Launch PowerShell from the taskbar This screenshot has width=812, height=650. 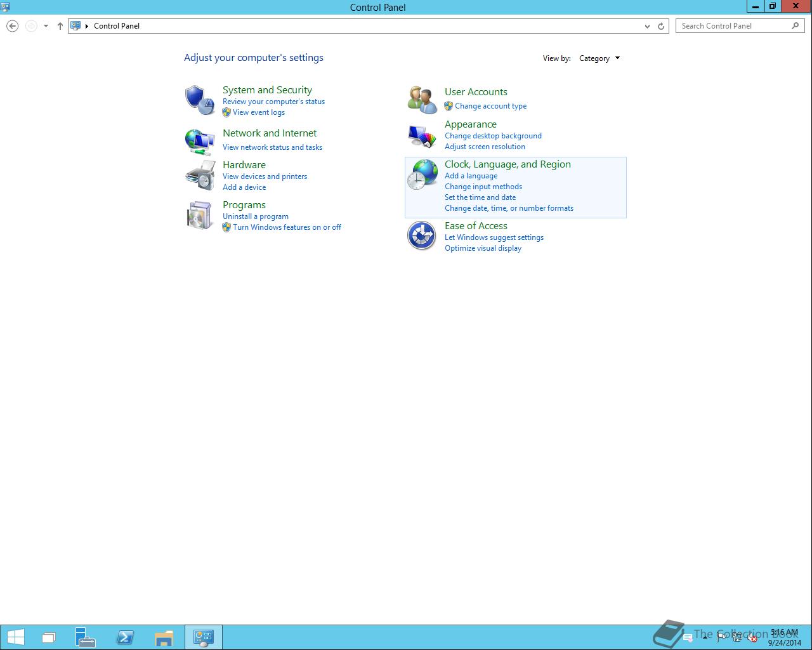pyautogui.click(x=125, y=637)
